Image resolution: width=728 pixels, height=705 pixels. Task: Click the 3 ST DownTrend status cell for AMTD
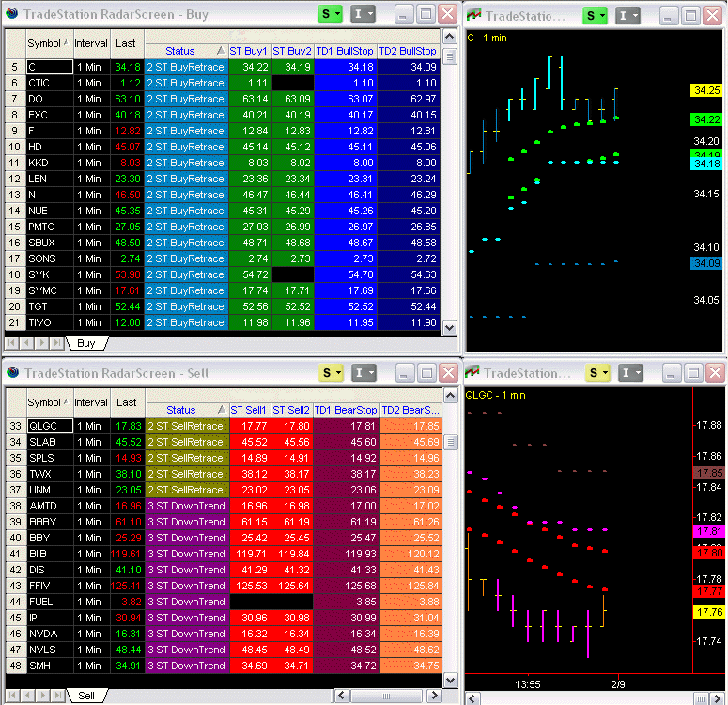click(x=187, y=506)
